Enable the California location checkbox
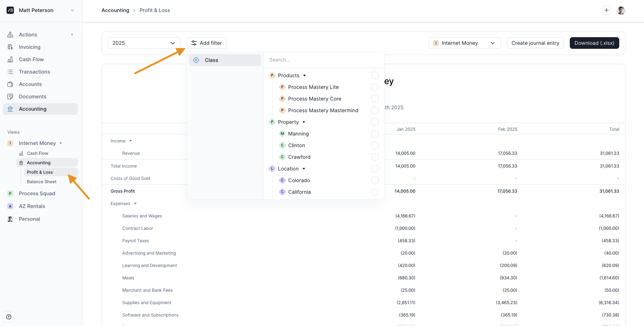The height and width of the screenshot is (326, 644). click(374, 192)
